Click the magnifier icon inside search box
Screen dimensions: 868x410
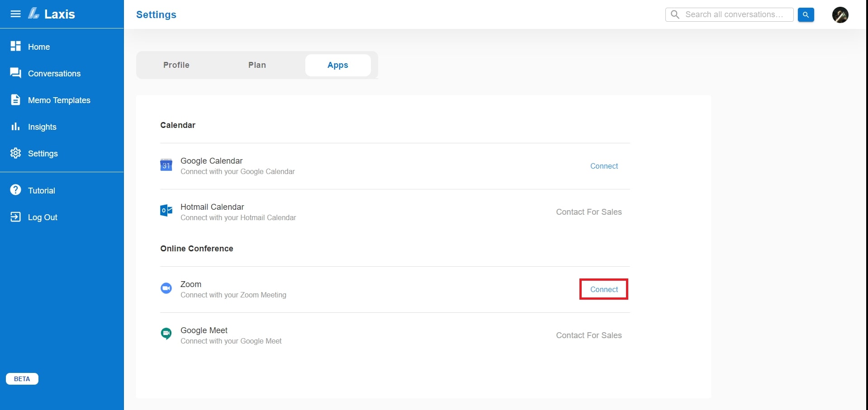675,14
